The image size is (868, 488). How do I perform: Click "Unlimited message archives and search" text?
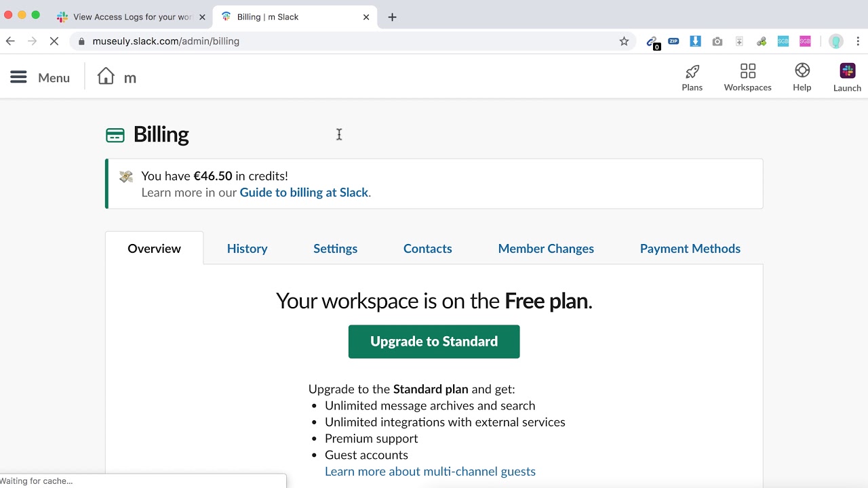(430, 405)
